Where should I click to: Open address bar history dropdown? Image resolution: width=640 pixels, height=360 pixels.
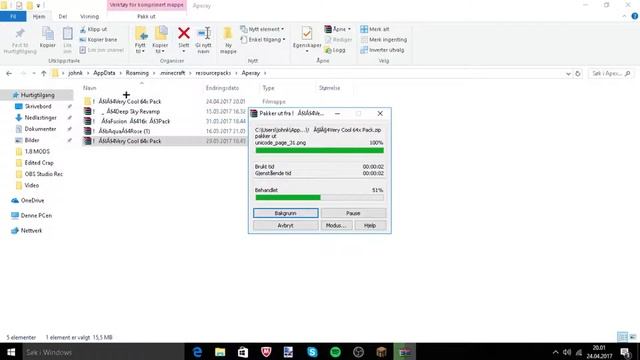[568, 73]
